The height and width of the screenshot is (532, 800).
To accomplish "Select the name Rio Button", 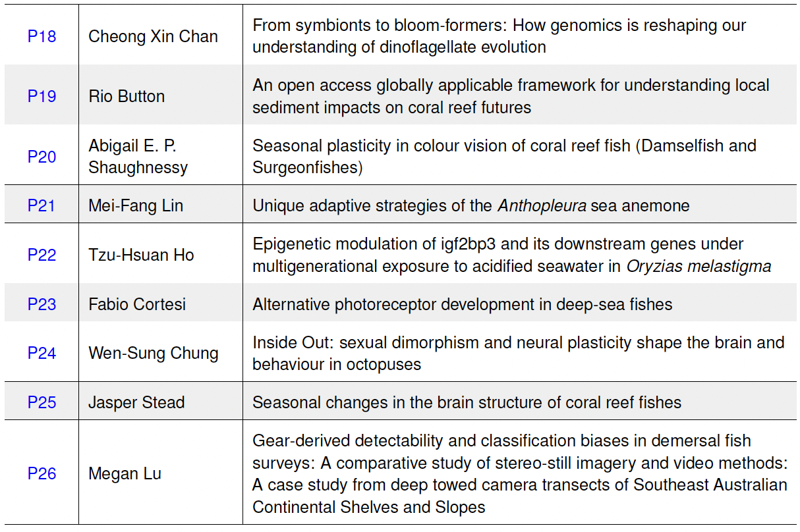I will coord(127,96).
